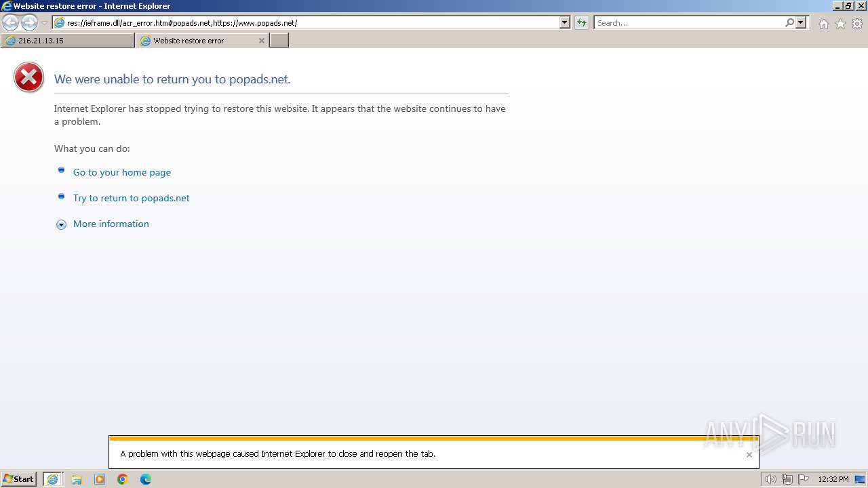Open the recent pages dropdown arrow
This screenshot has height=488, width=868.
pos(45,23)
